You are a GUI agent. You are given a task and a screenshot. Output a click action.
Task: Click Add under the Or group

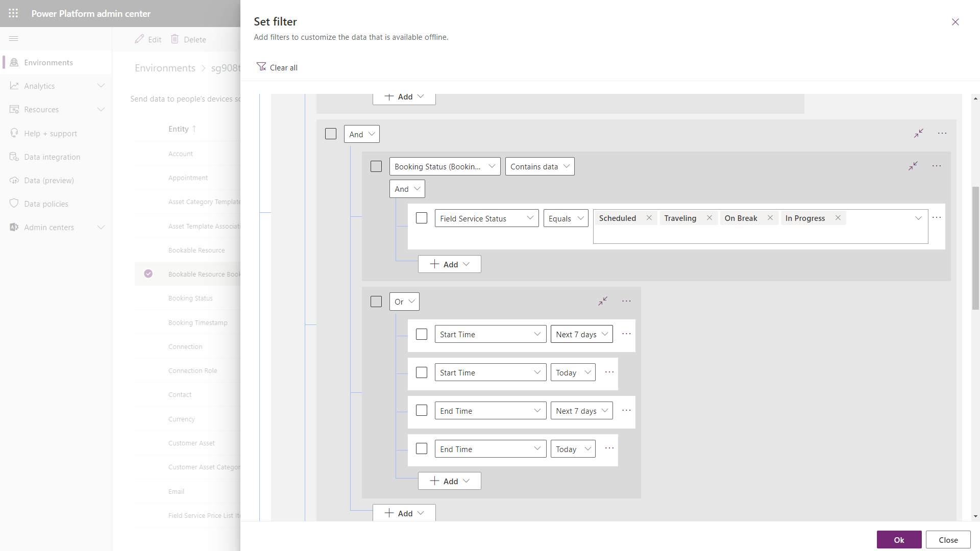(x=450, y=481)
